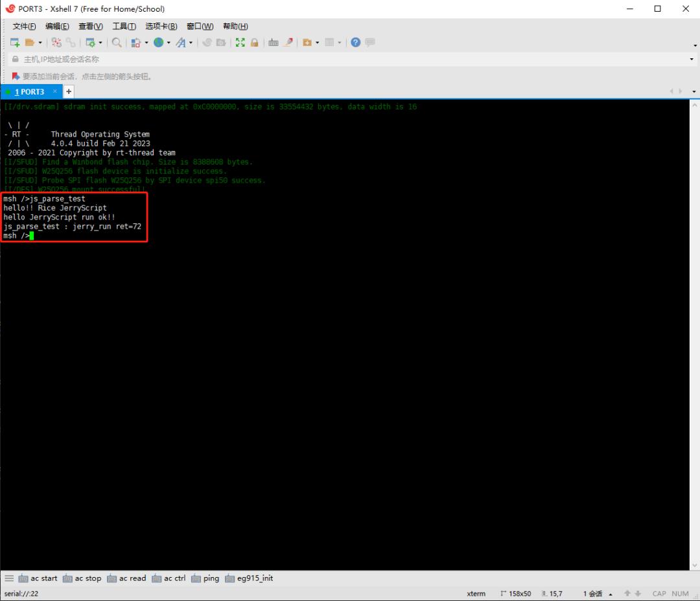Open the sessions folder icon
The image size is (700, 601).
point(29,42)
